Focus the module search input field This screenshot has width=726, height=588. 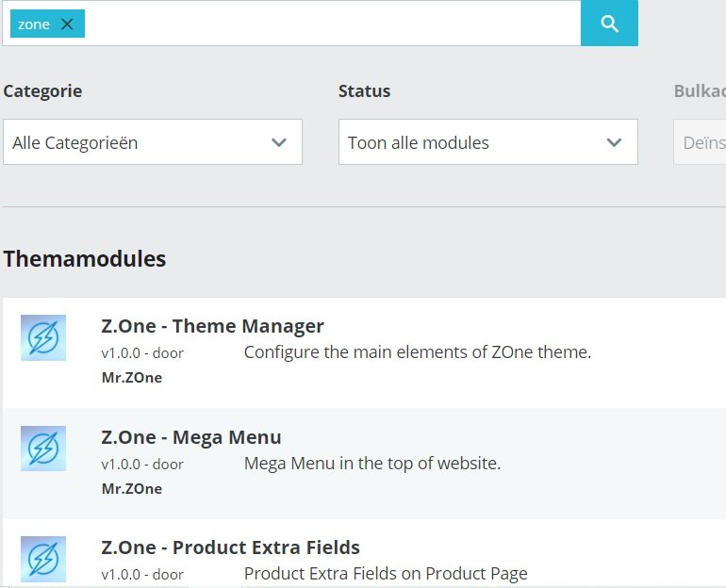[330, 24]
